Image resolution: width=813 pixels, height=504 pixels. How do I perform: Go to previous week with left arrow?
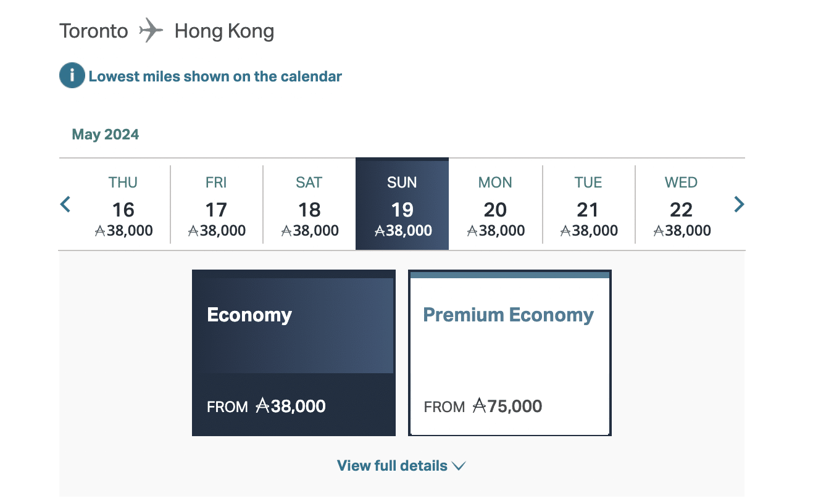(x=65, y=204)
